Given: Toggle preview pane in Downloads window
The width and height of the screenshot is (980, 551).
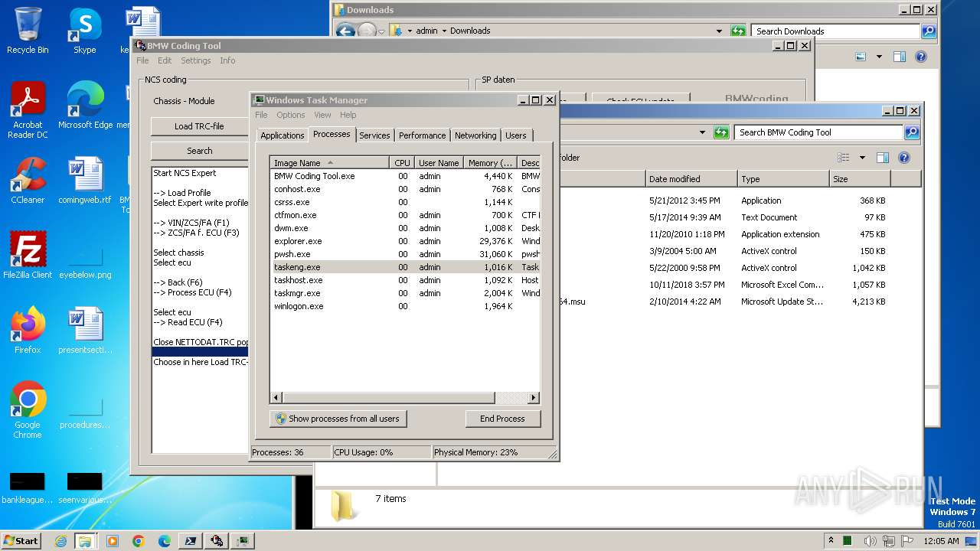Looking at the screenshot, I should [900, 57].
